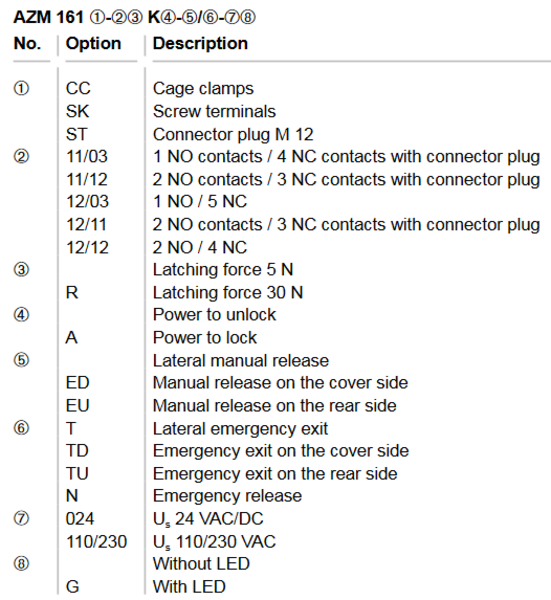Image resolution: width=551 pixels, height=600 pixels.
Task: Select the 'Description' column header
Action: (200, 44)
